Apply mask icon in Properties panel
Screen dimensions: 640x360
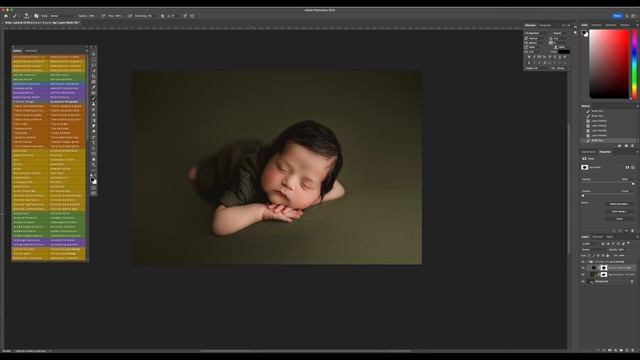coord(620,231)
